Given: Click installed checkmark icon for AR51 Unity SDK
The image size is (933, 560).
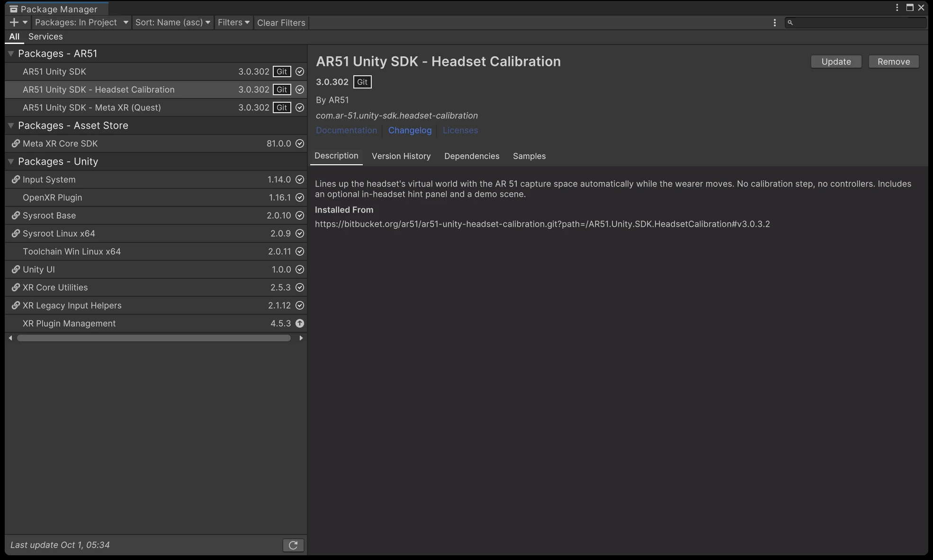Looking at the screenshot, I should point(300,71).
